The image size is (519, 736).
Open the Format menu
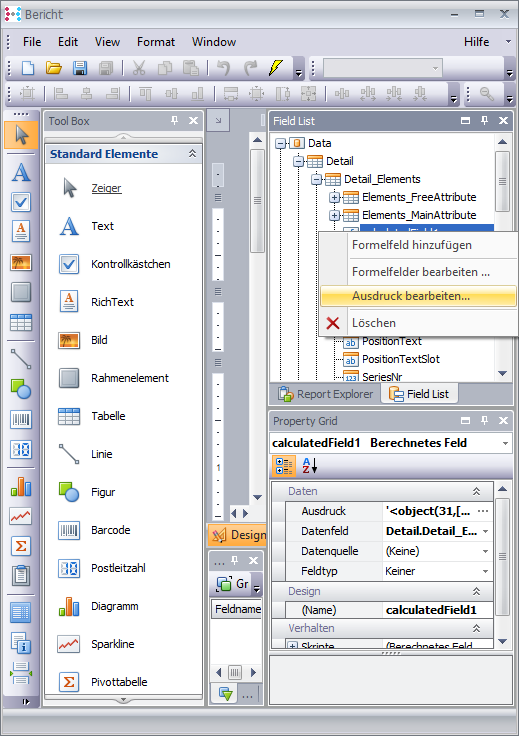point(156,42)
